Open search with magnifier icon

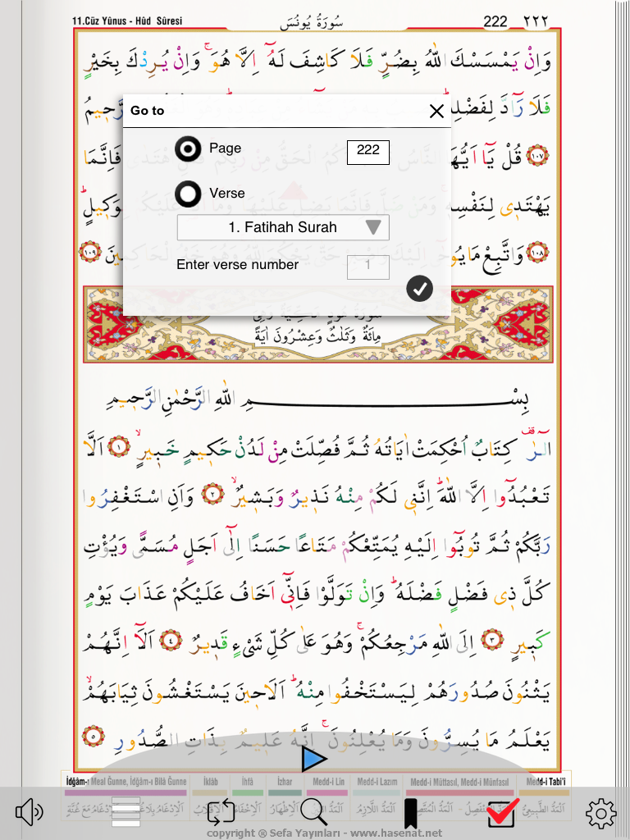point(314,812)
